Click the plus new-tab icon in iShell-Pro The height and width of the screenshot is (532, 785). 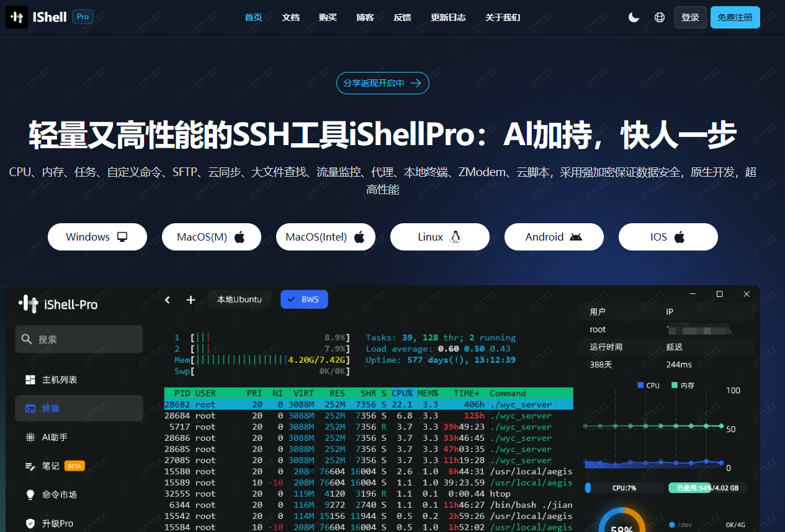191,300
